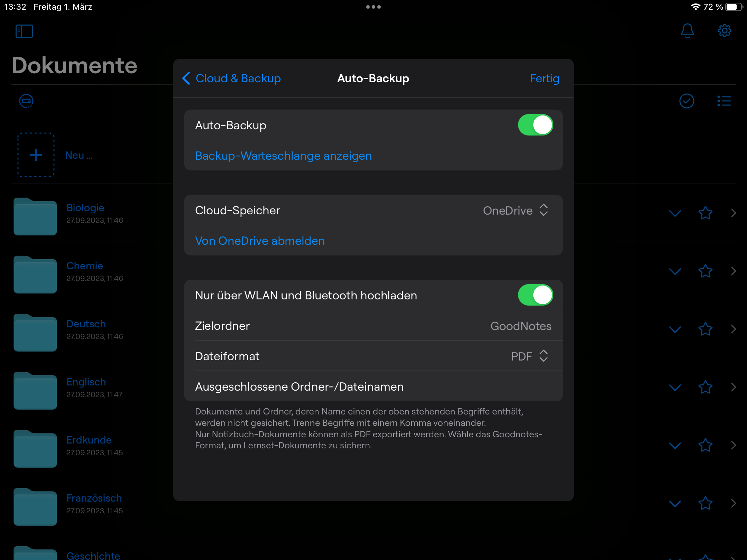The height and width of the screenshot is (560, 747).
Task: Open the Zielordner GoodNotes setting
Action: coord(373,326)
